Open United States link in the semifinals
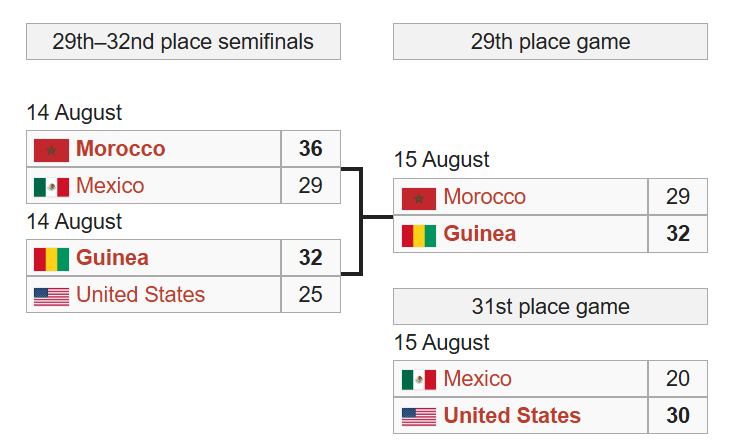 pos(140,294)
